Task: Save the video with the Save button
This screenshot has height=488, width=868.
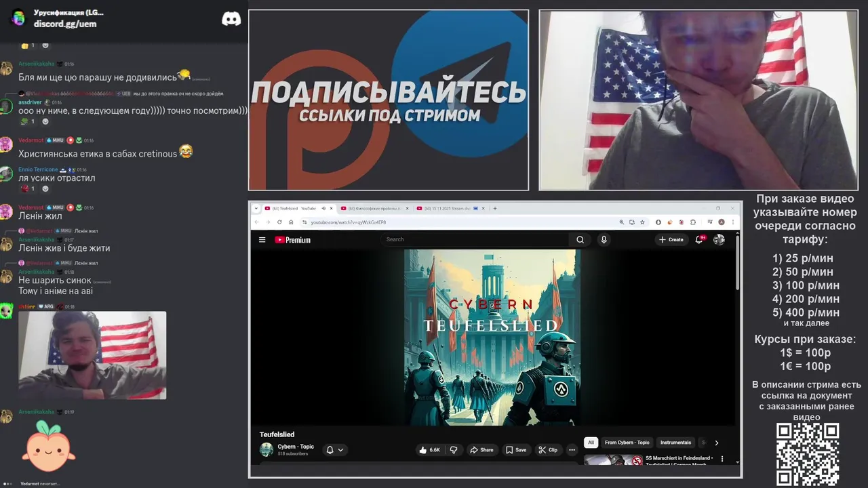Action: pos(516,449)
